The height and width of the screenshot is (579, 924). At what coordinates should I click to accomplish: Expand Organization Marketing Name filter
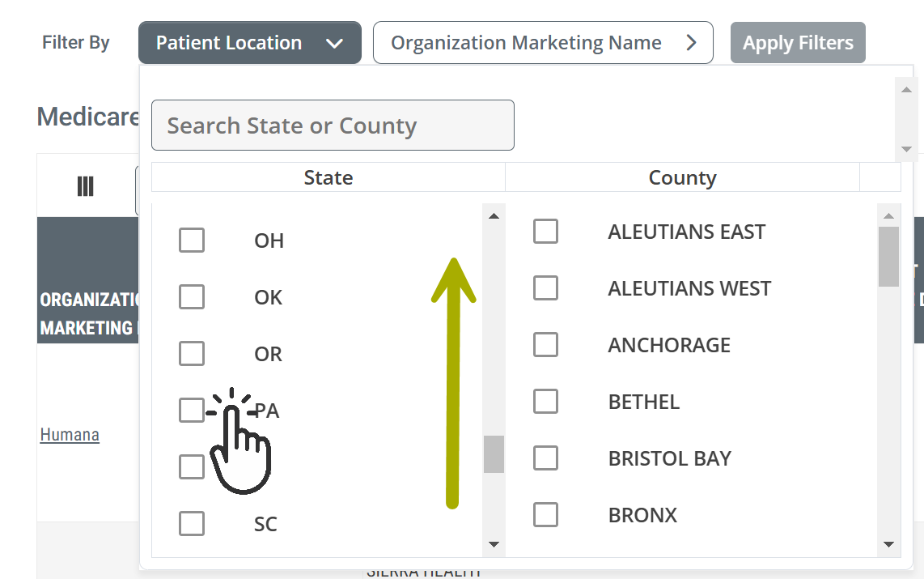click(543, 42)
